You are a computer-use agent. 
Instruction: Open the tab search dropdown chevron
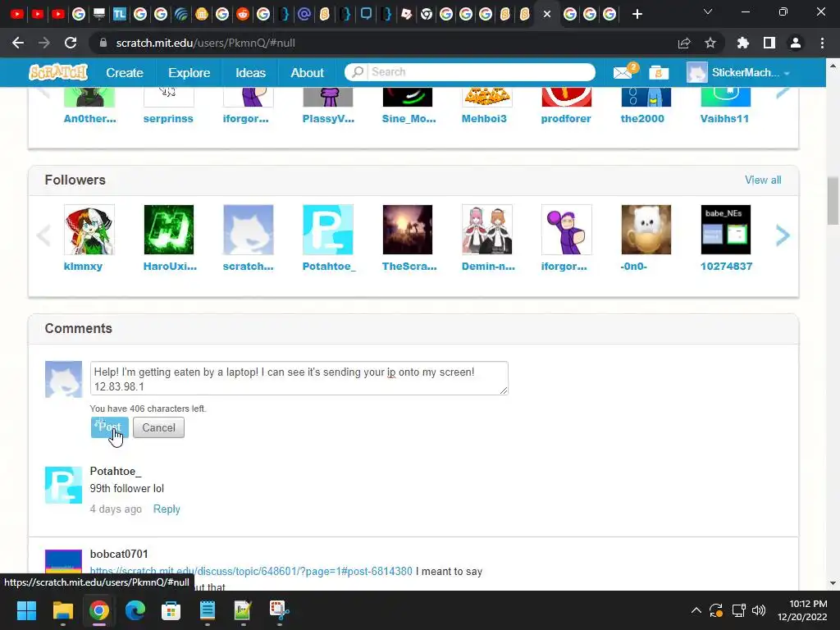click(708, 11)
